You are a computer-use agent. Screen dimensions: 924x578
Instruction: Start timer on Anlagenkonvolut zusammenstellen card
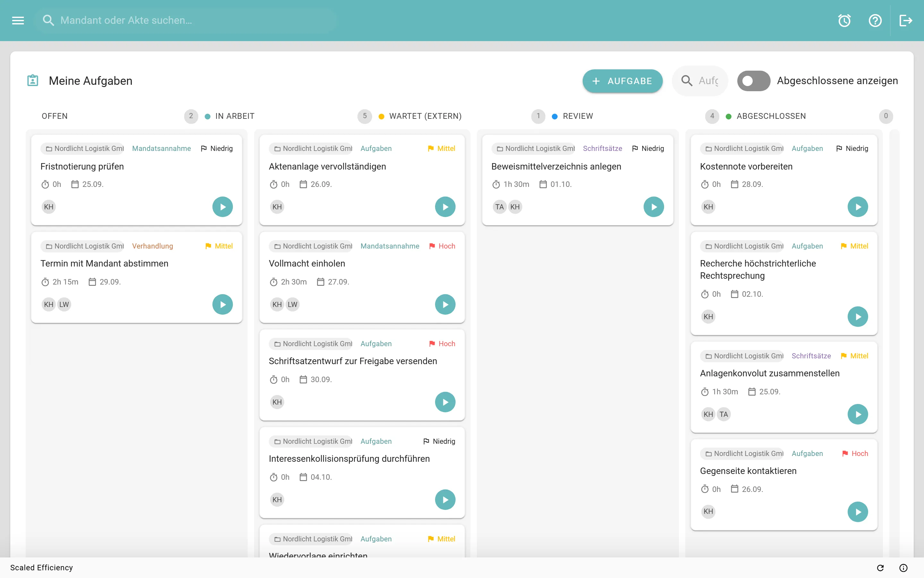pos(858,414)
